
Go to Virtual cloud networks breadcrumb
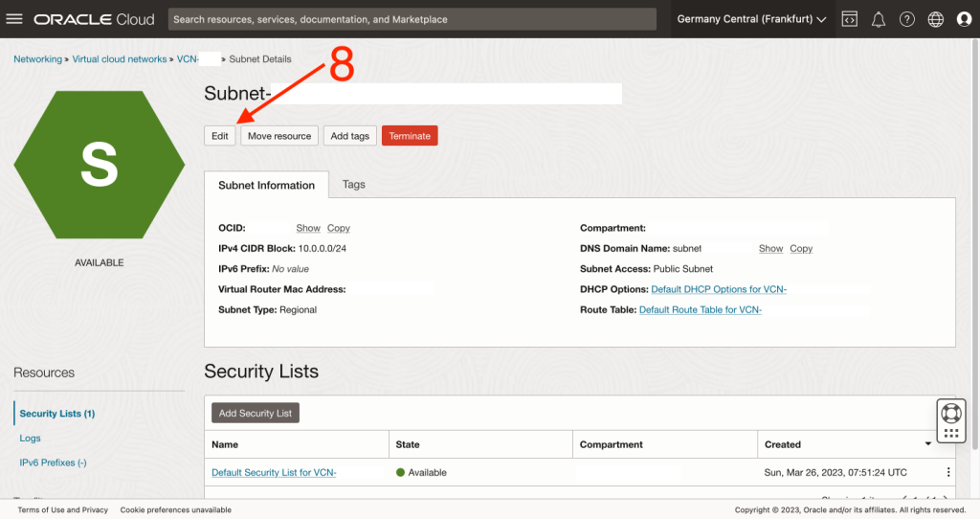[120, 59]
